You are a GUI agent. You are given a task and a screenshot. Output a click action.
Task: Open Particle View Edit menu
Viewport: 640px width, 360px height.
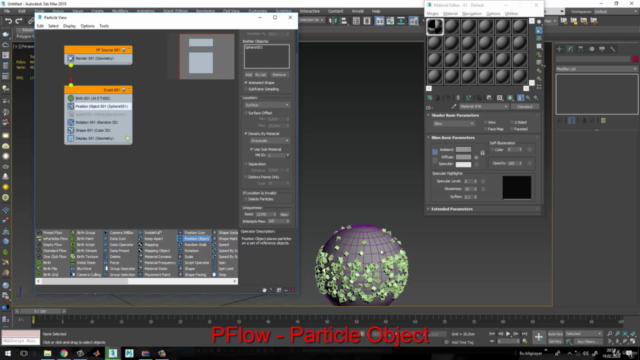40,26
